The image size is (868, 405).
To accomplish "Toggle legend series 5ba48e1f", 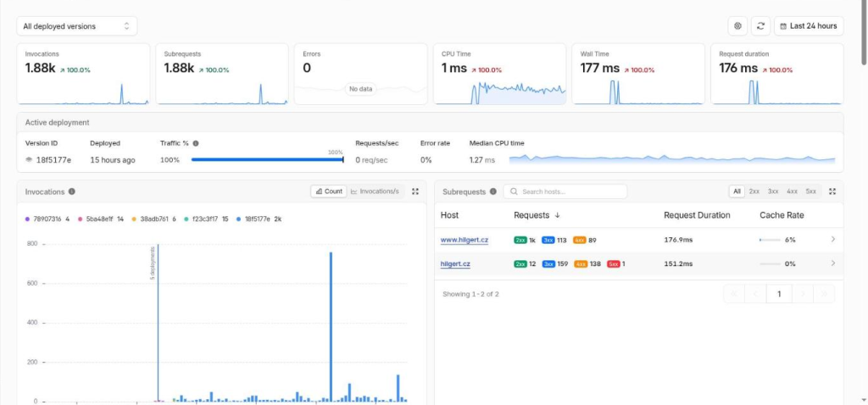I will pyautogui.click(x=102, y=219).
